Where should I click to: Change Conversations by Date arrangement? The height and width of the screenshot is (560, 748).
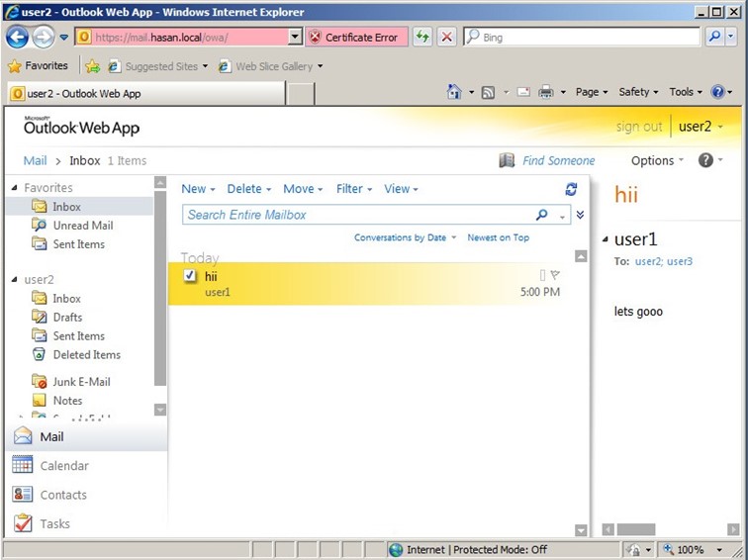[x=405, y=237]
